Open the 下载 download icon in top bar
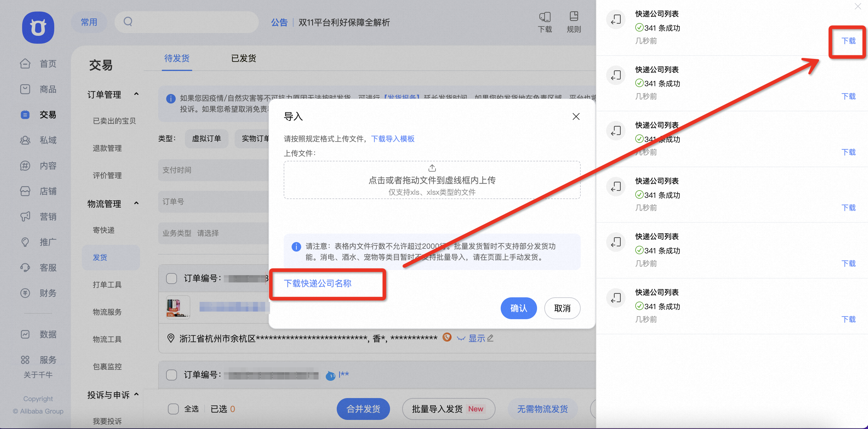The width and height of the screenshot is (868, 429). [545, 16]
